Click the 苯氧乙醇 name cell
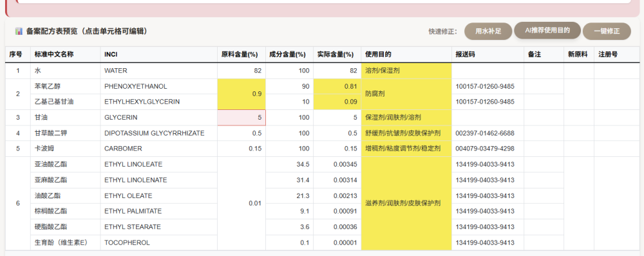Image resolution: width=644 pixels, height=256 pixels. pos(65,87)
